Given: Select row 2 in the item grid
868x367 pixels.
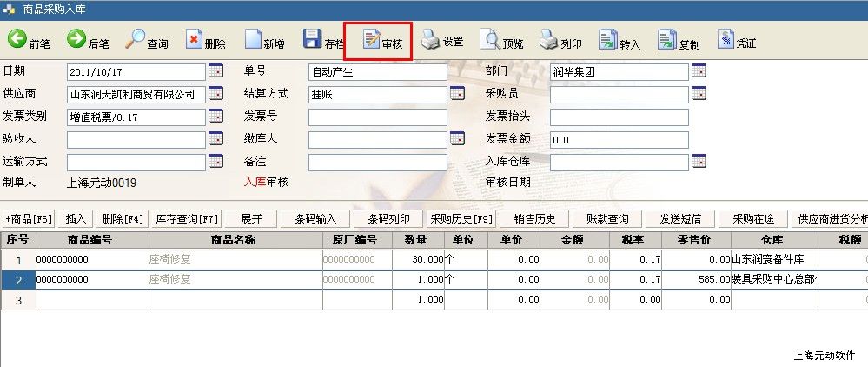Looking at the screenshot, I should (x=17, y=279).
